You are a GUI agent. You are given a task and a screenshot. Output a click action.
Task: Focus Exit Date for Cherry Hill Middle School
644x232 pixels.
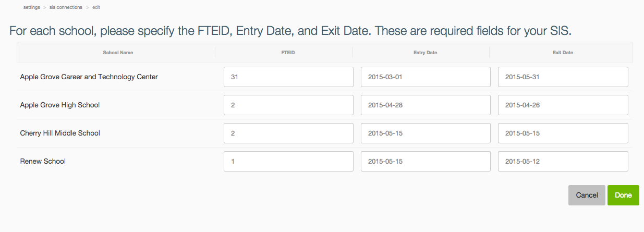pyautogui.click(x=563, y=133)
